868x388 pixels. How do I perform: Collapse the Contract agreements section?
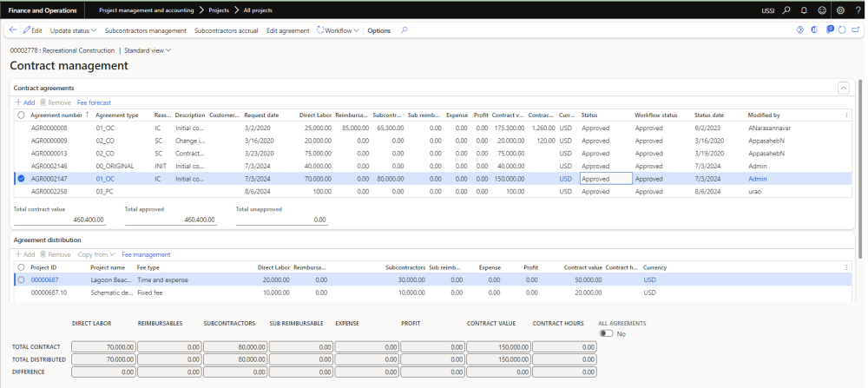click(843, 88)
